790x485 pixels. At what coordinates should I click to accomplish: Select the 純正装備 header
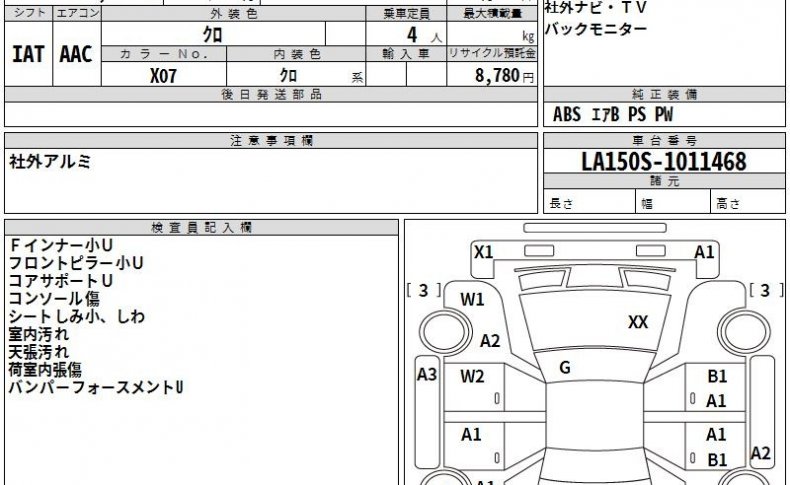(x=664, y=94)
